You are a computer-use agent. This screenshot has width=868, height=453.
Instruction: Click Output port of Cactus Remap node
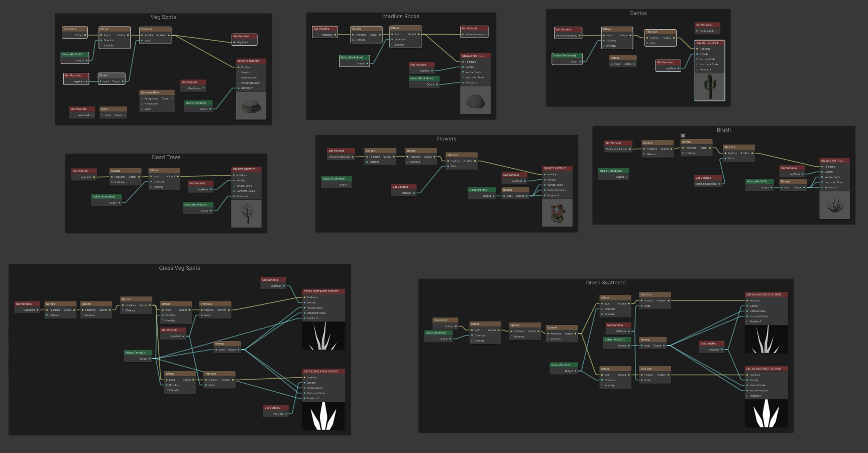pos(634,64)
